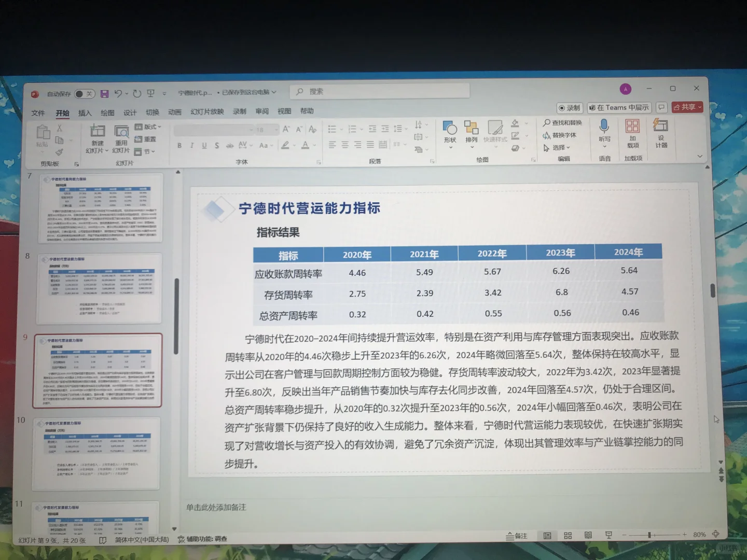Switch to the 动画 tab

point(175,112)
